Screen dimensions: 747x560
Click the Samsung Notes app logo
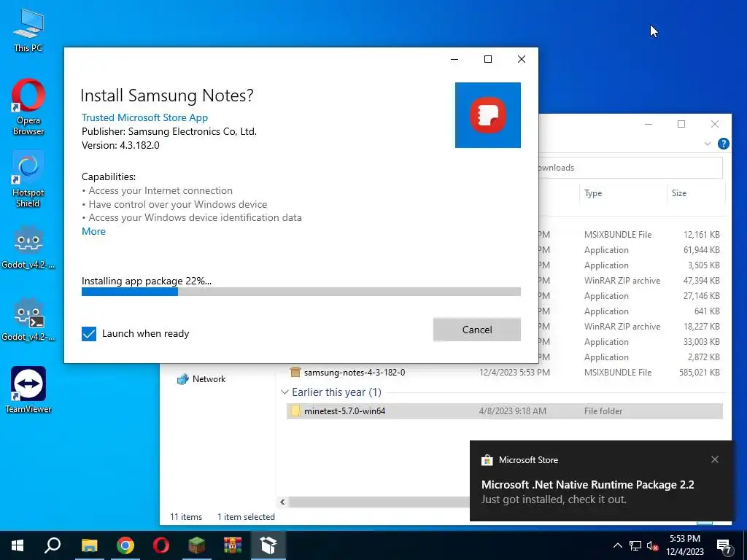tap(487, 115)
